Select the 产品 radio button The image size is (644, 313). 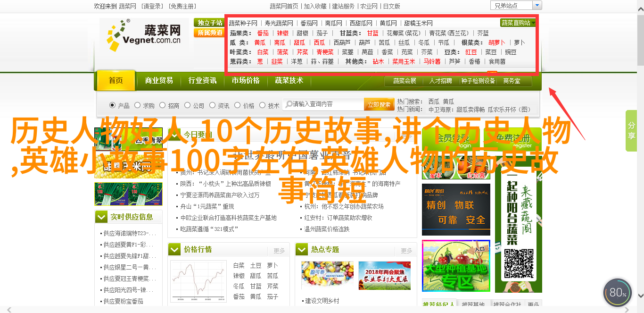[x=112, y=105]
